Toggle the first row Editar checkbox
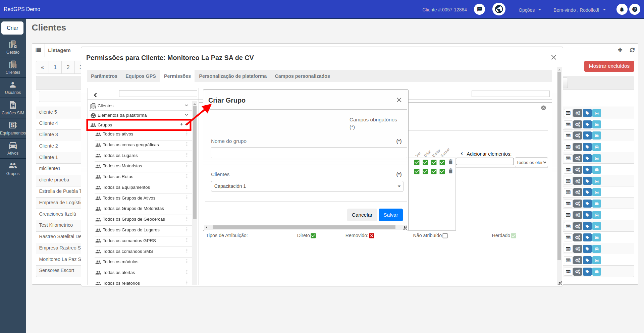Viewport: 644px width, 333px height. point(434,162)
